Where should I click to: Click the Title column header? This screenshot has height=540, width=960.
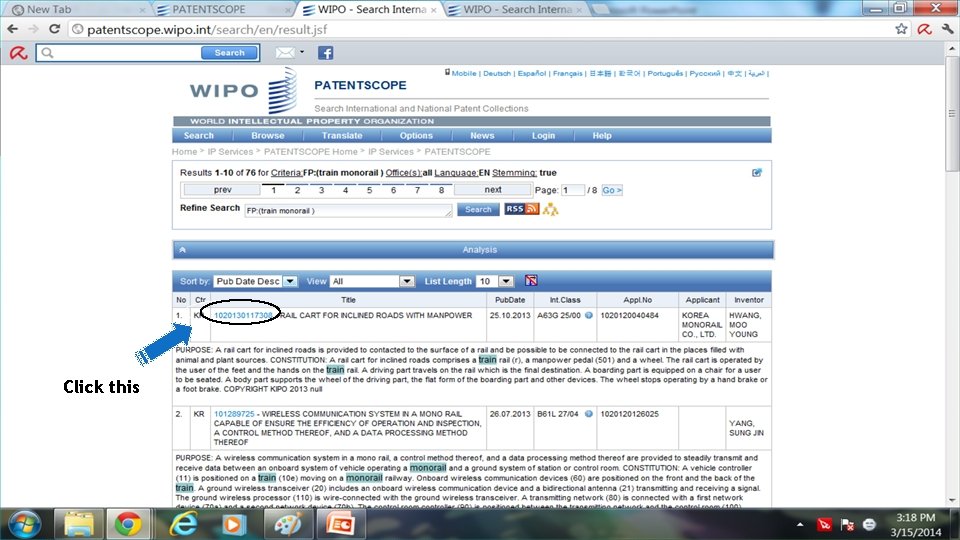pyautogui.click(x=348, y=300)
